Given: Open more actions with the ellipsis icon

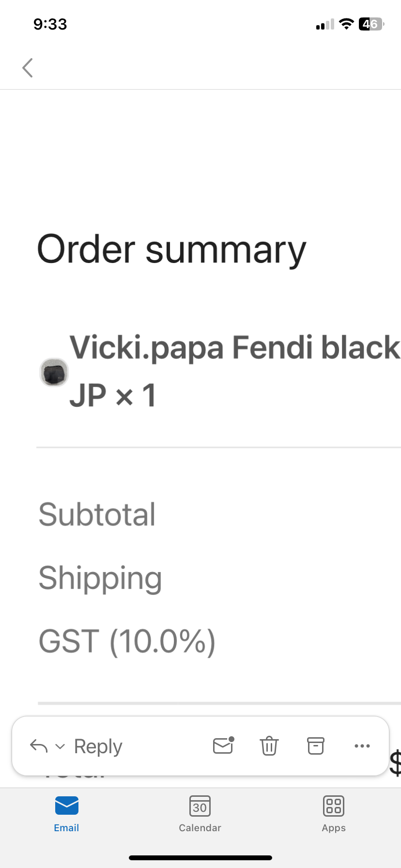Looking at the screenshot, I should point(362,746).
